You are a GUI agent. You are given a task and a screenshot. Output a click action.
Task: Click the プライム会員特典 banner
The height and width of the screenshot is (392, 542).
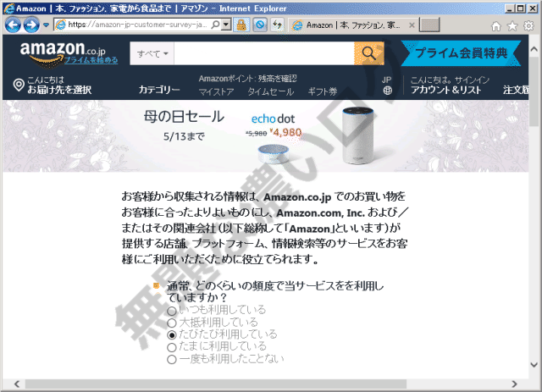pyautogui.click(x=461, y=53)
